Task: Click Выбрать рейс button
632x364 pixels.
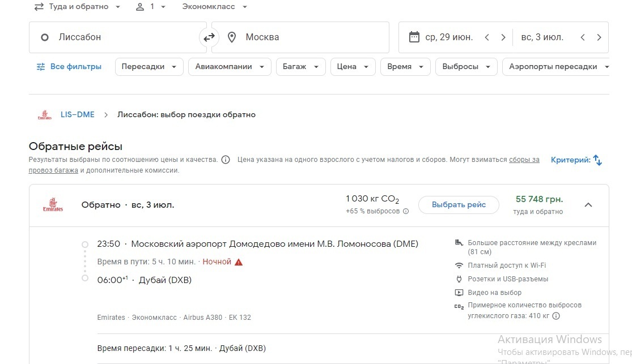Action: point(459,205)
